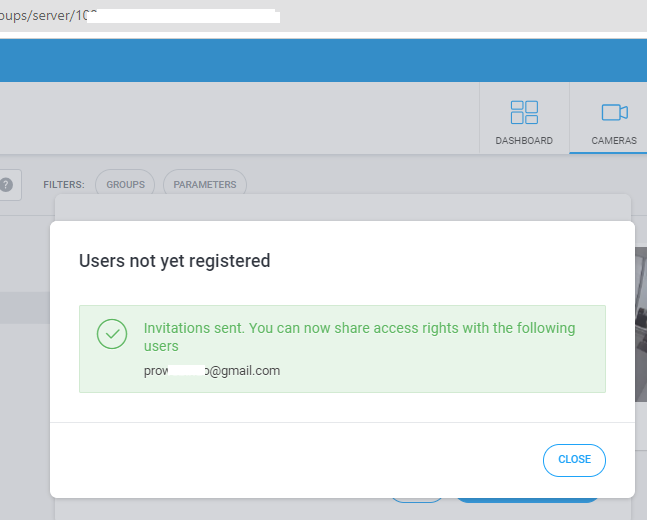Open the GROUPS filter pill

125,184
